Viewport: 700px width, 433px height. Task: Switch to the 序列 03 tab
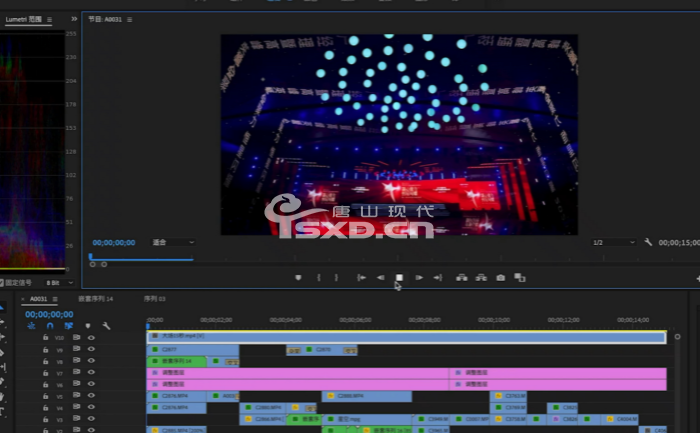click(x=154, y=299)
